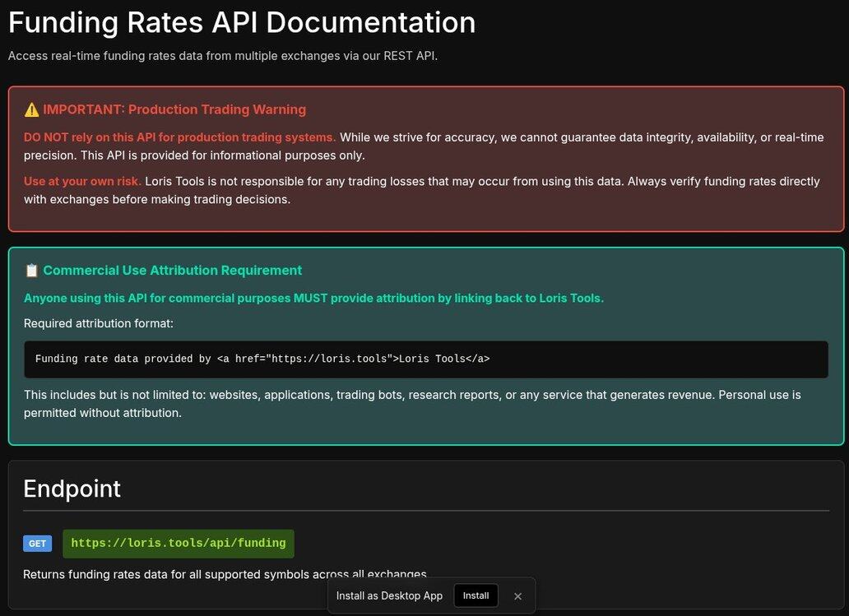The image size is (849, 616).
Task: Click 'DO NOT rely on this API' warning text
Action: [180, 137]
